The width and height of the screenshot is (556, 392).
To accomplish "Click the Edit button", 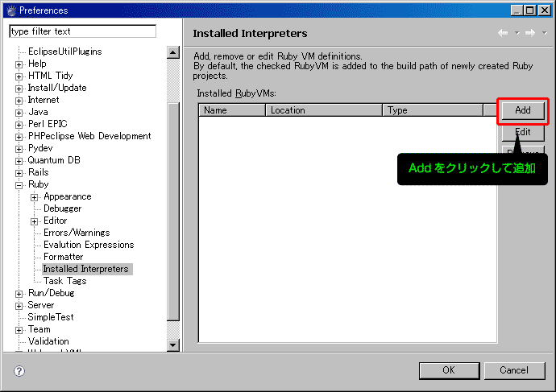I will 523,132.
